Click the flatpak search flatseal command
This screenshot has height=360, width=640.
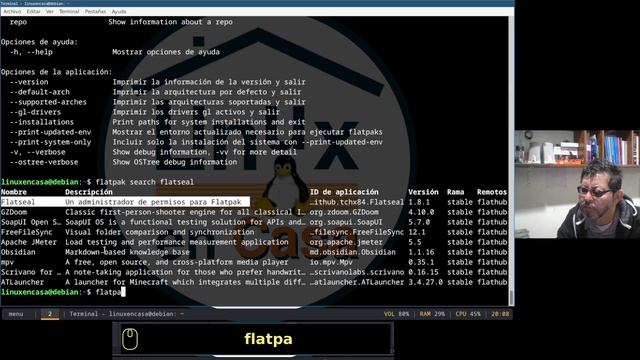[x=145, y=182]
